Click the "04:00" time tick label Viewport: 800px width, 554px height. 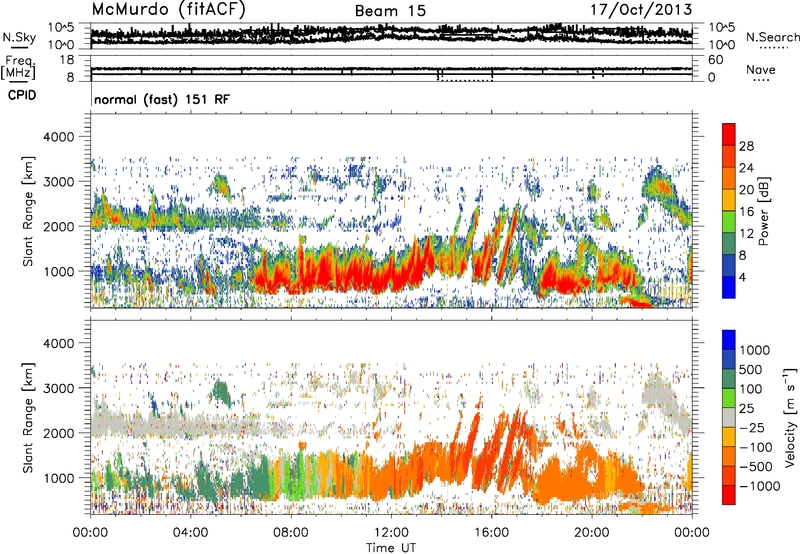coord(190,533)
